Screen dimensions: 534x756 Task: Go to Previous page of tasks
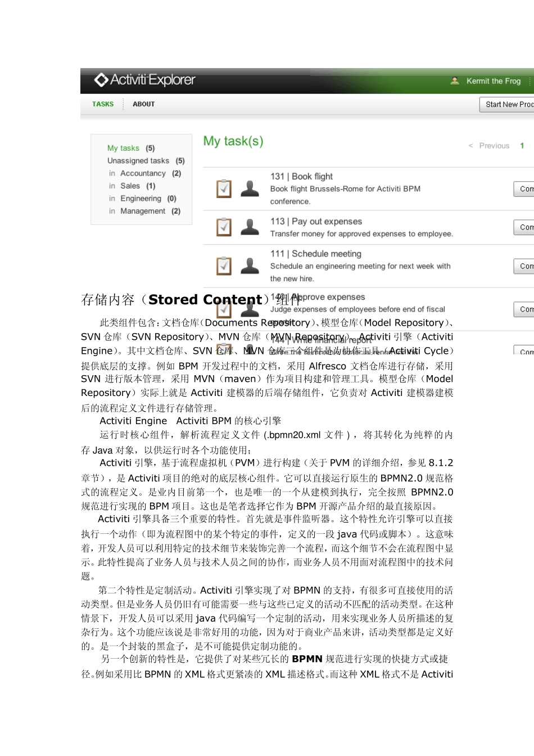click(x=489, y=146)
